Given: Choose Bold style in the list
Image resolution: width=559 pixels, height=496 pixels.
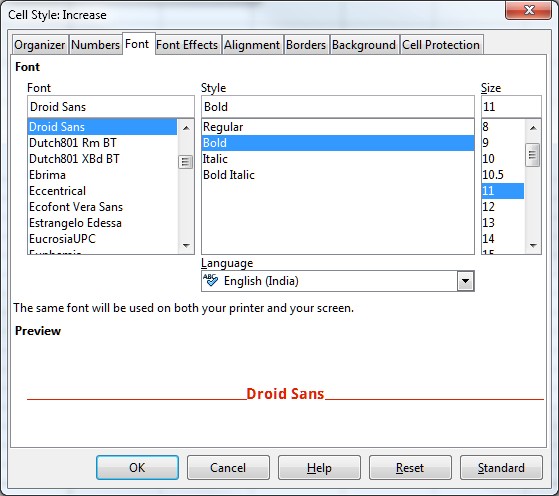Looking at the screenshot, I should [x=338, y=143].
